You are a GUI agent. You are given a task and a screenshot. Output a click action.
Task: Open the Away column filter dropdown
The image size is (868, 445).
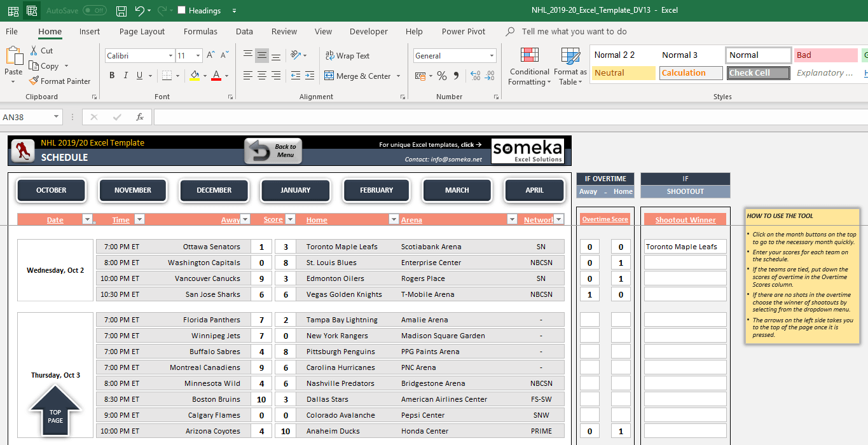(246, 219)
